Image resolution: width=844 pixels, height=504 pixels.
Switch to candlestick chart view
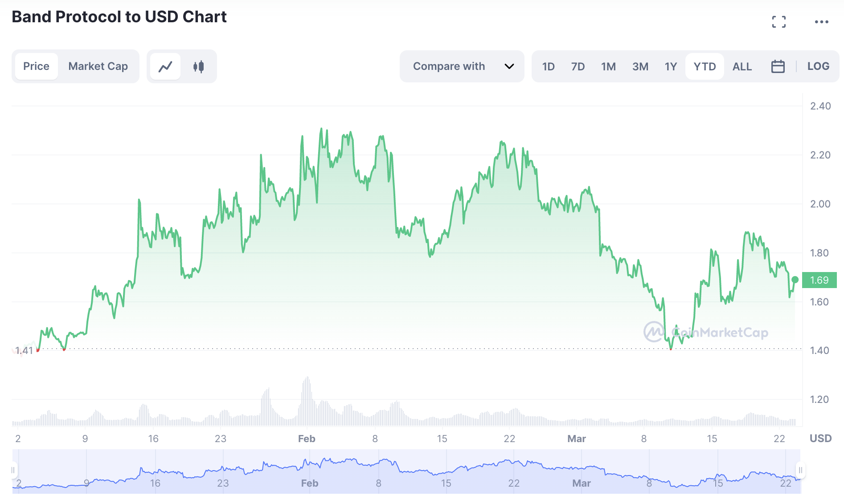coord(199,67)
